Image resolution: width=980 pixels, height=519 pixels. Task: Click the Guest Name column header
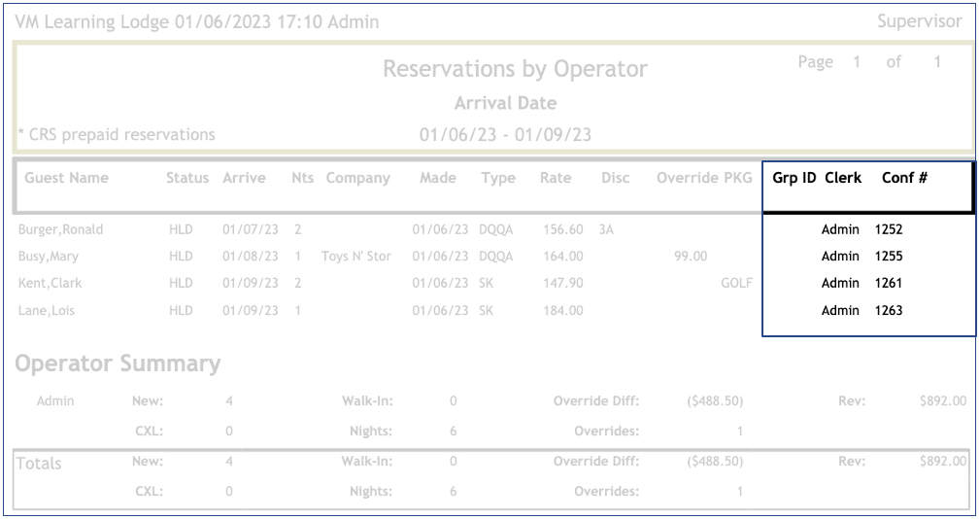coord(66,178)
